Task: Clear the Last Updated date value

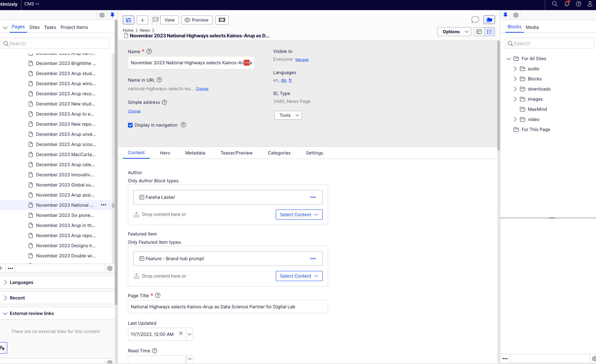Action: 181,334
